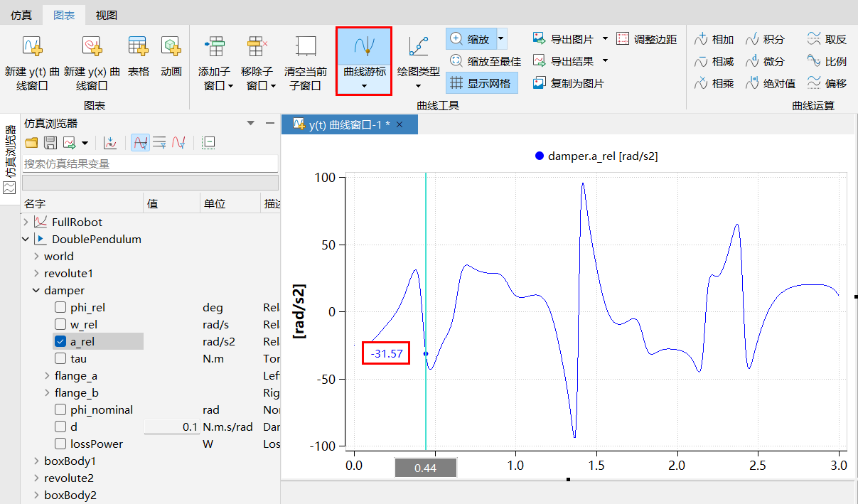Open the 表格 table view icon
This screenshot has height=504, width=858.
[138, 47]
